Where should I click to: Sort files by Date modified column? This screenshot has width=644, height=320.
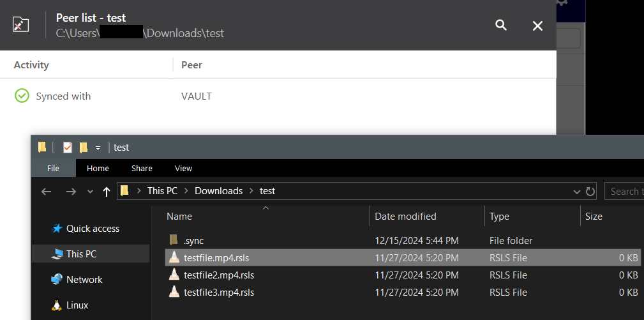coord(405,216)
